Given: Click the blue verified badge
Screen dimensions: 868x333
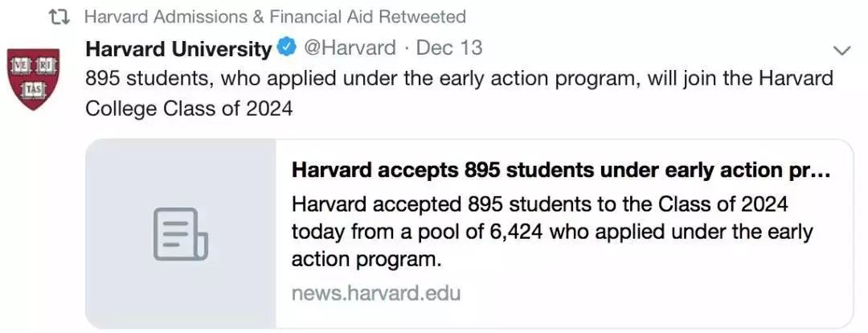Looking at the screenshot, I should click(287, 48).
